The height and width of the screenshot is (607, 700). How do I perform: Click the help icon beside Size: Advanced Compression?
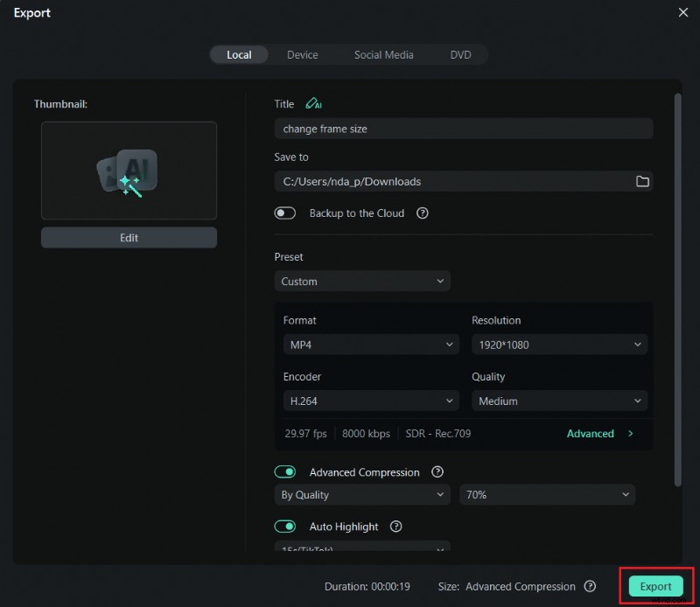tap(591, 587)
